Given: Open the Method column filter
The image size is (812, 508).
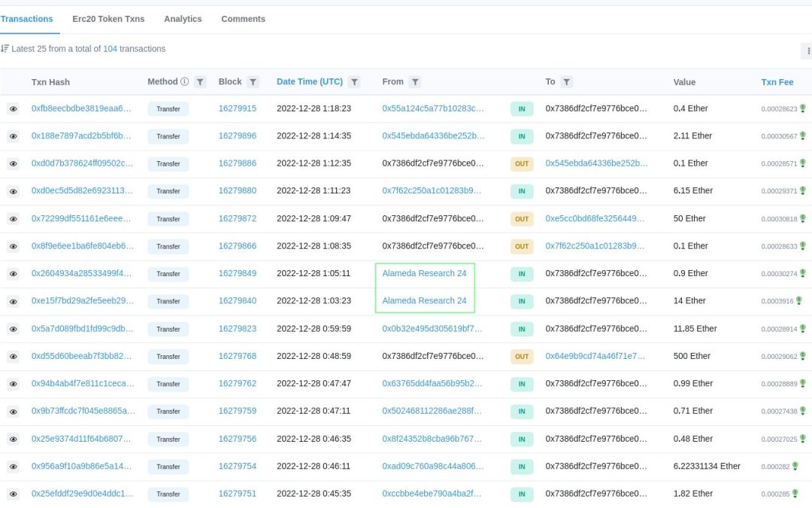Looking at the screenshot, I should point(200,82).
